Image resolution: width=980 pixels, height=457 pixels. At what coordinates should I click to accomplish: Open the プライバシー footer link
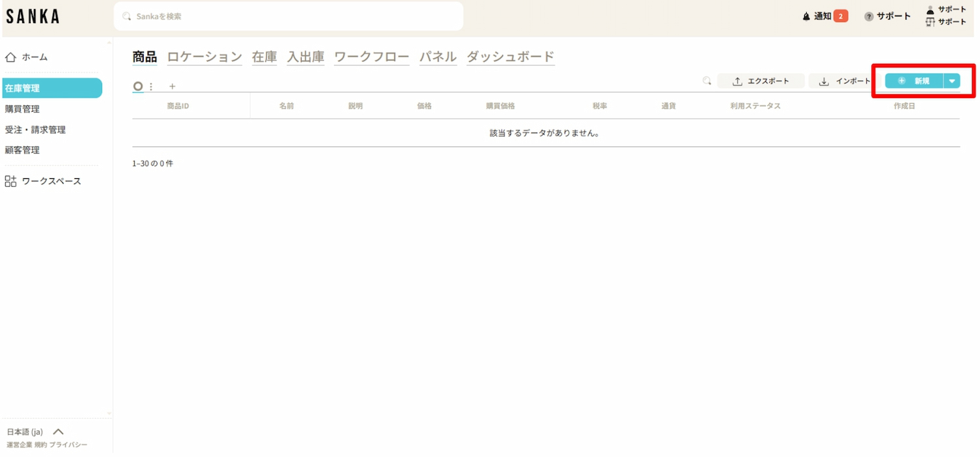tap(68, 445)
